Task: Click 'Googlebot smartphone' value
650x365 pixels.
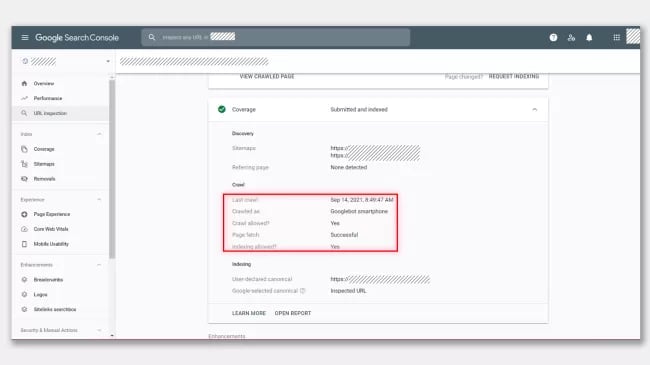Action: click(x=359, y=211)
